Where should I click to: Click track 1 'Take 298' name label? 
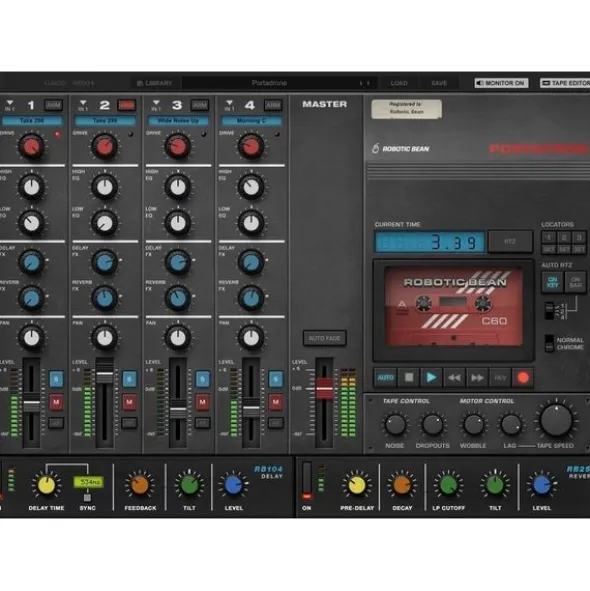32,121
